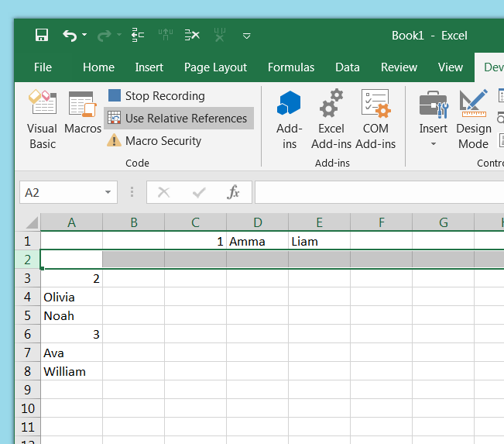Select column C header

coord(195,223)
